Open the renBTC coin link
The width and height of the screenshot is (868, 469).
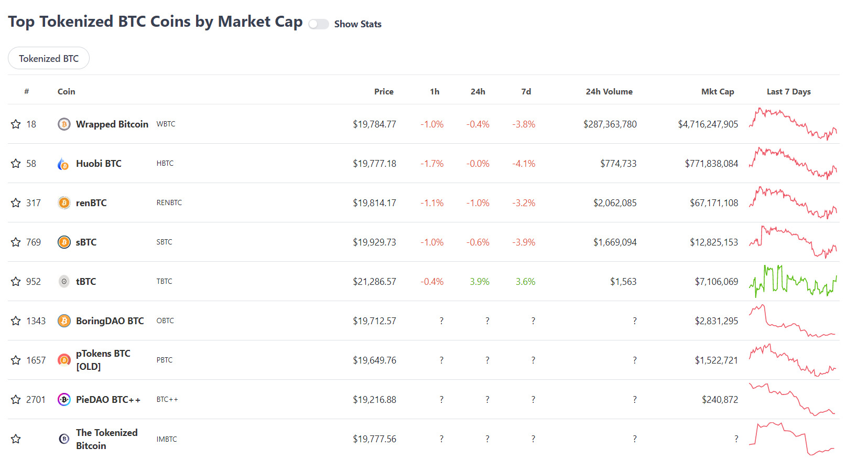pos(91,203)
